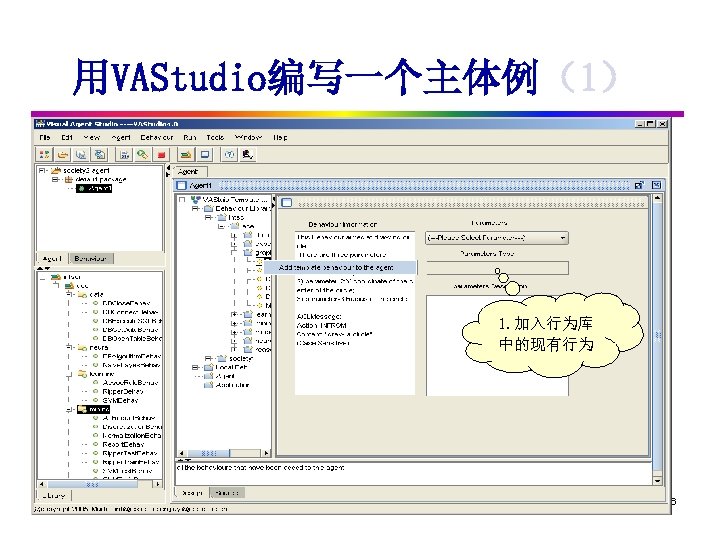Image resolution: width=720 pixels, height=540 pixels.
Task: Open the Please Select Parameters dropdown
Action: [x=497, y=238]
